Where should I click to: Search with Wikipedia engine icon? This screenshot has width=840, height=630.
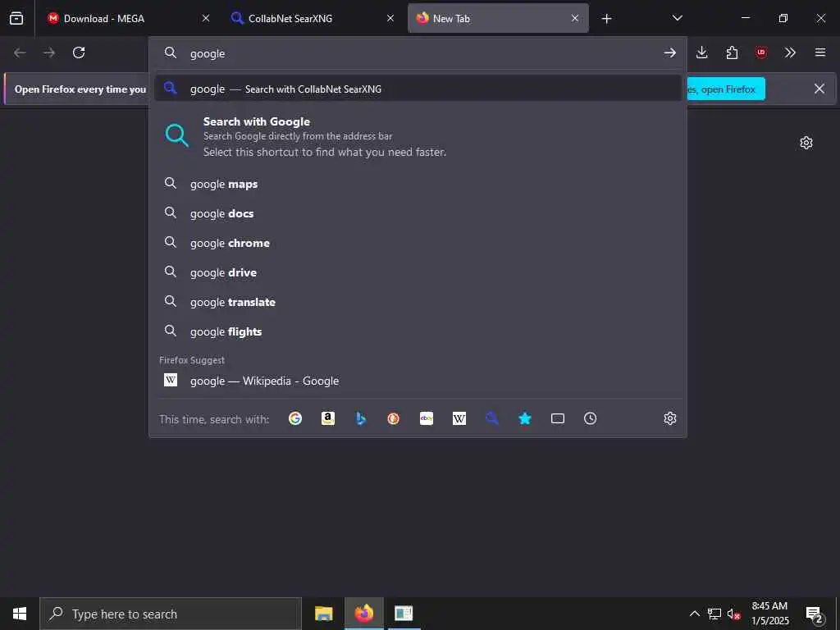pos(459,418)
